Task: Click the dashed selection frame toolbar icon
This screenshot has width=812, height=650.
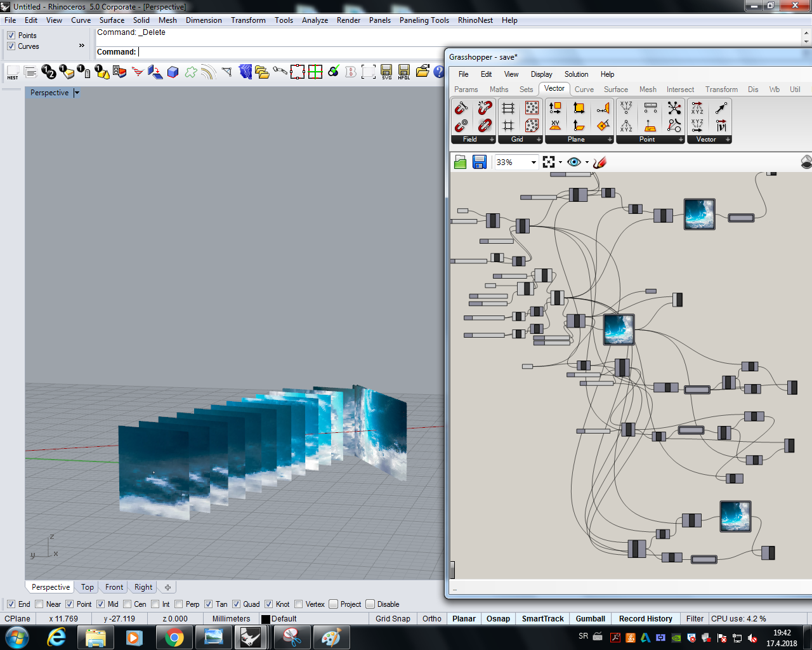Action: click(x=369, y=72)
